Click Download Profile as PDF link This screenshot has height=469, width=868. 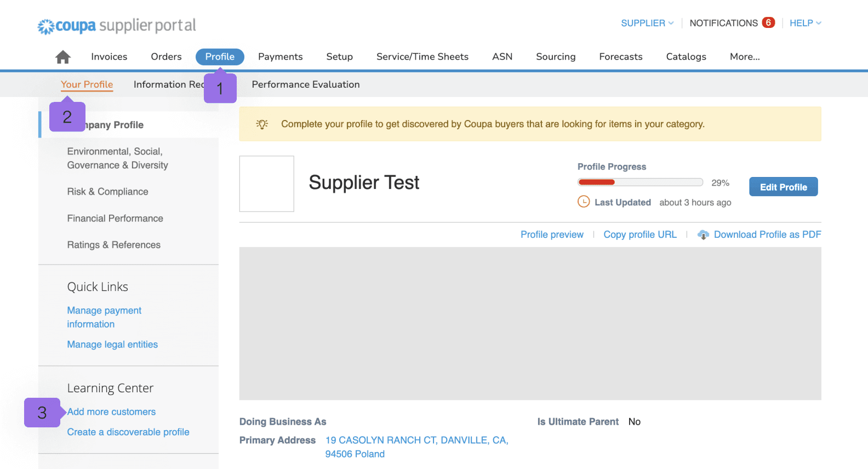click(767, 234)
